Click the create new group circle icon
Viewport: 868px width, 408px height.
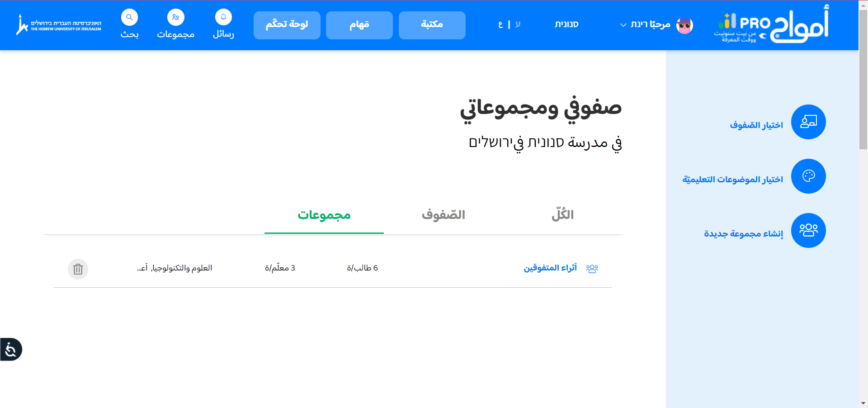tap(808, 230)
